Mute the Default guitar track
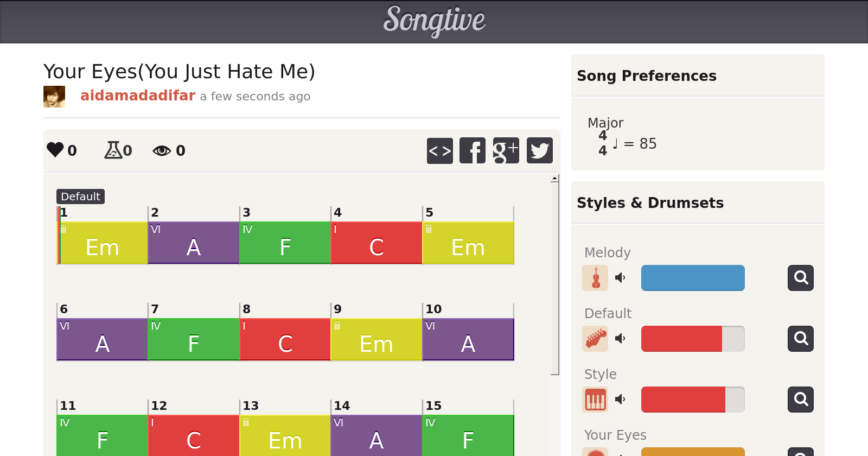 pos(620,339)
